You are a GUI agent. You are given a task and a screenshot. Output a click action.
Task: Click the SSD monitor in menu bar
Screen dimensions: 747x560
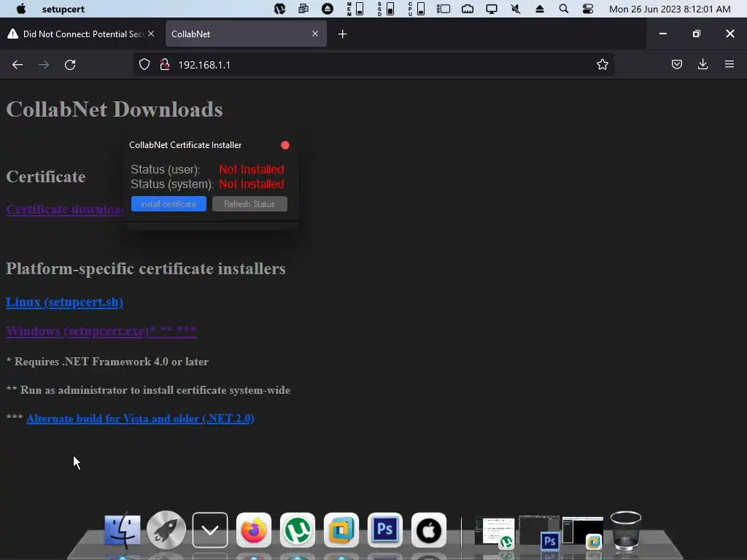387,9
